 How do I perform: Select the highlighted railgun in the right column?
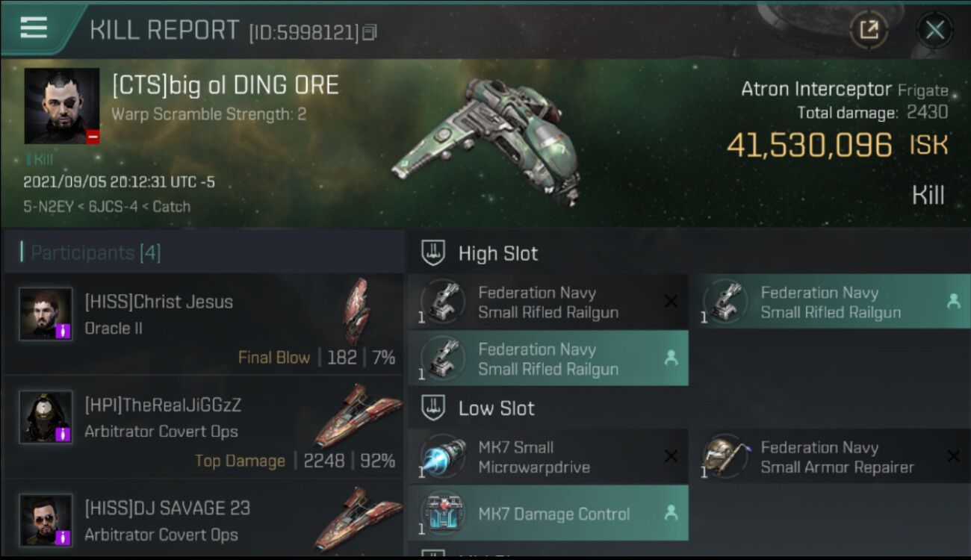(x=831, y=302)
